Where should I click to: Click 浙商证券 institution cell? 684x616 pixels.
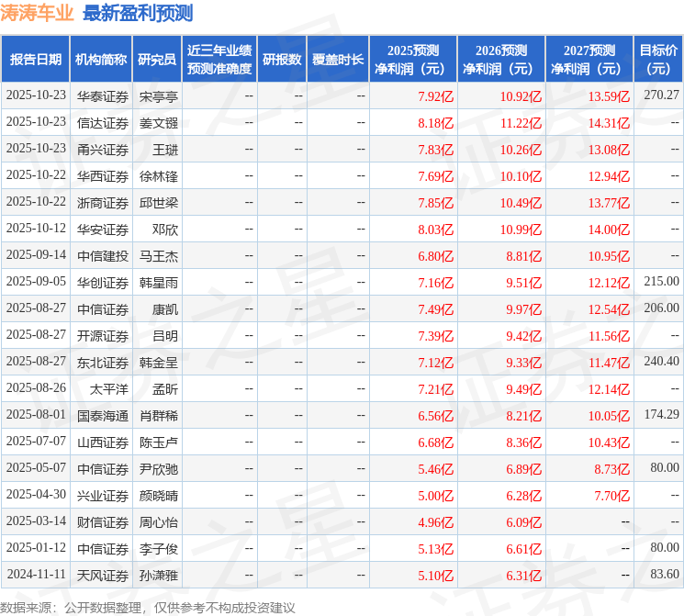coord(103,203)
